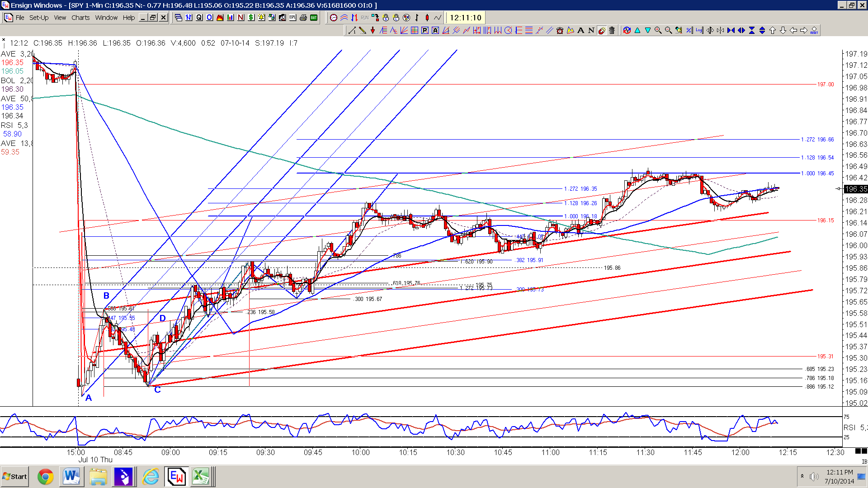Screen dimensions: 868x488
Task: Select the pencil draw tool
Action: [362, 30]
